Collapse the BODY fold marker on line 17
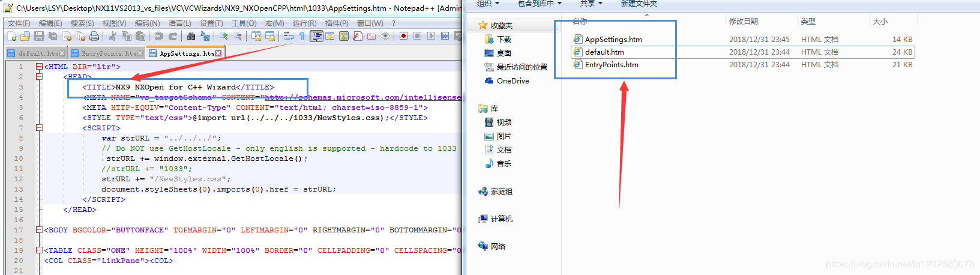980x275 pixels. (39, 230)
